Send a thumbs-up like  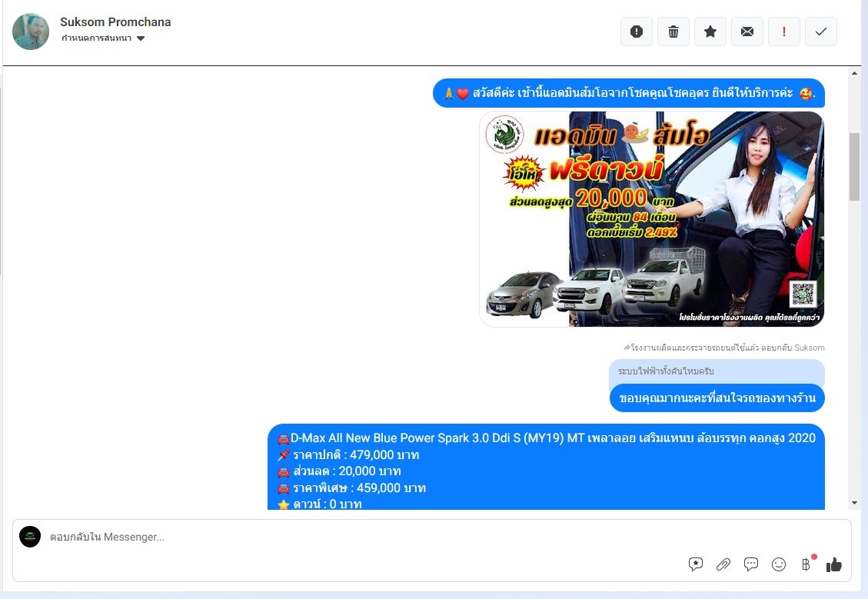[x=833, y=564]
